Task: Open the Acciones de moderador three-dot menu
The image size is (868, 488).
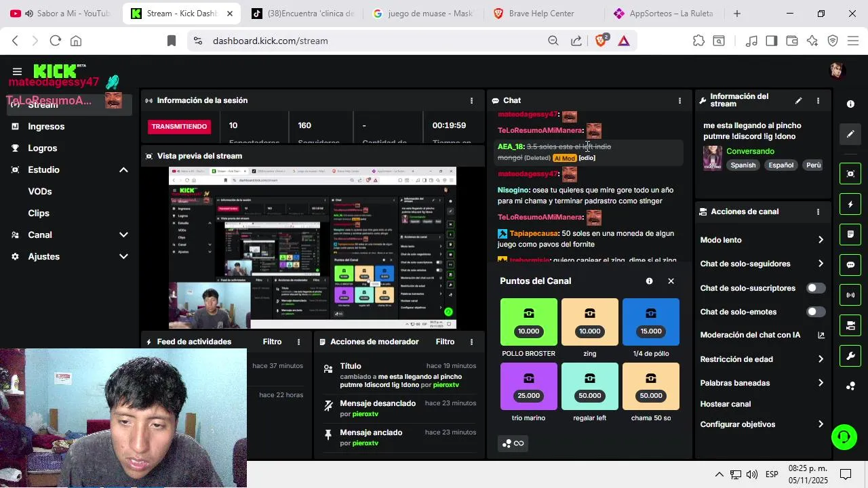Action: pos(471,342)
